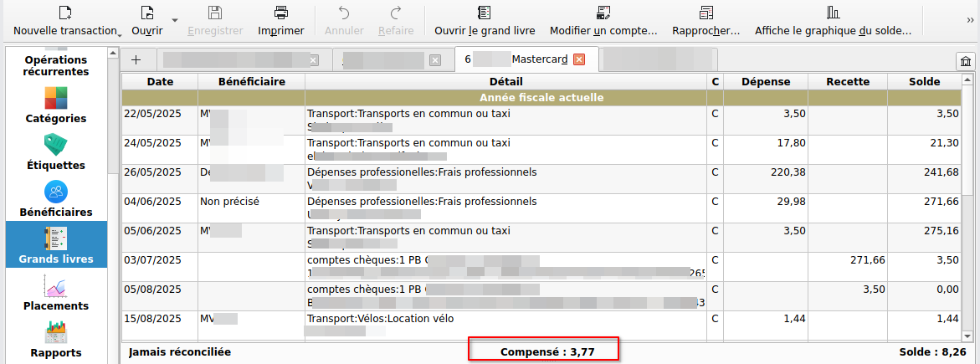The image size is (980, 364).
Task: Click the Dépense column header
Action: pyautogui.click(x=765, y=82)
